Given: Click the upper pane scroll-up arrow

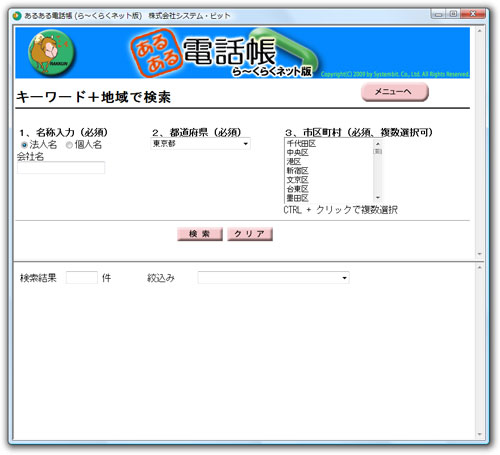Looking at the screenshot, I should [480, 31].
